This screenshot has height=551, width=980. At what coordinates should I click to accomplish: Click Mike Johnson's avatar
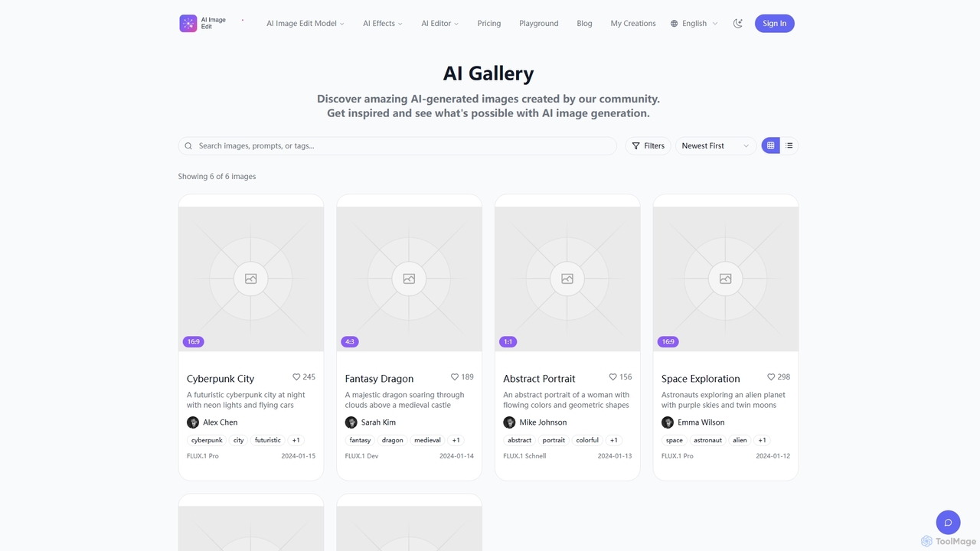[509, 422]
